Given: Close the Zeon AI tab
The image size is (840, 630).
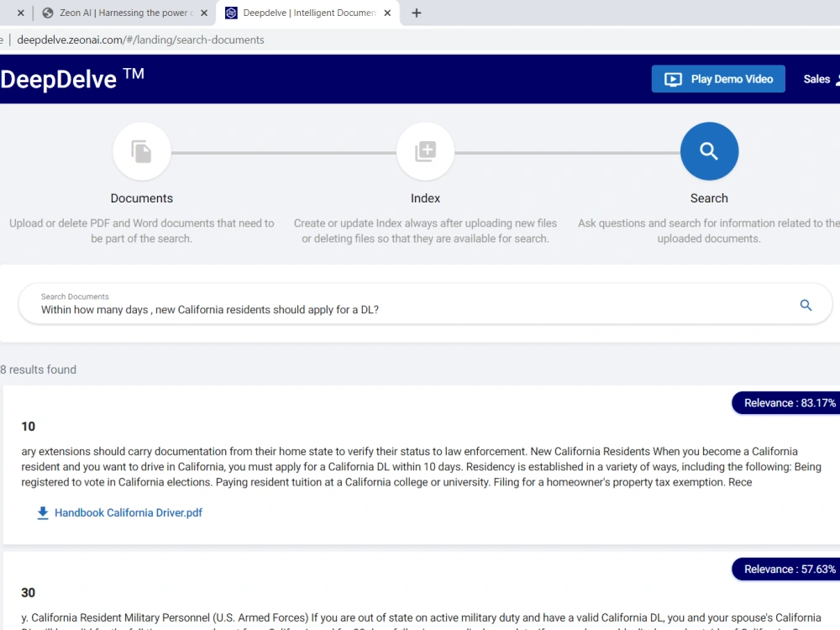Looking at the screenshot, I should (204, 13).
